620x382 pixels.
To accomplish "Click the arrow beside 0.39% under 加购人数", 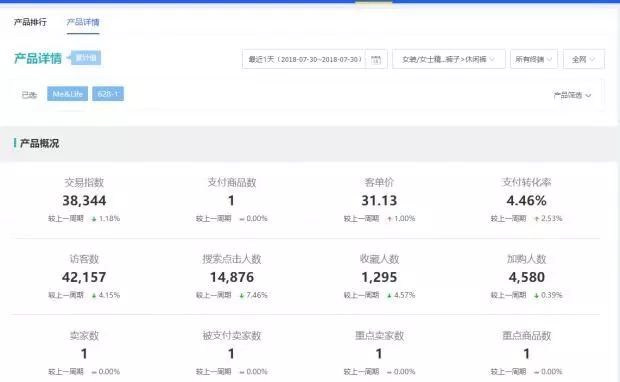I will 537,295.
